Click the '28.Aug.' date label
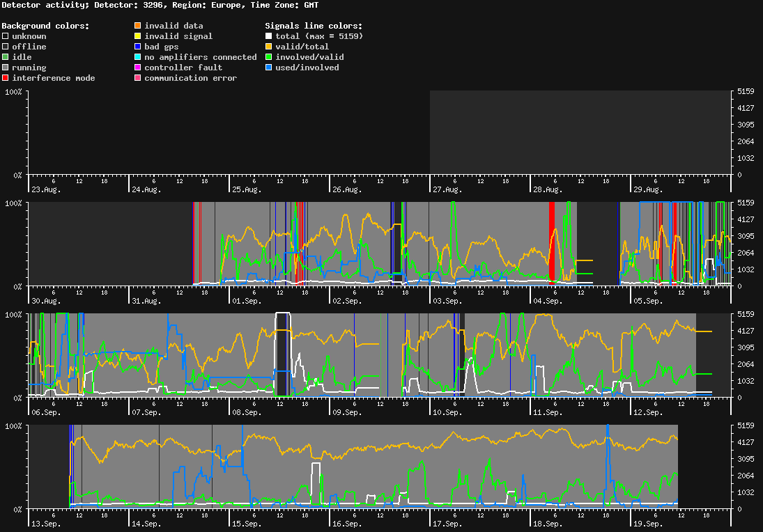This screenshot has height=532, width=763. pos(548,189)
